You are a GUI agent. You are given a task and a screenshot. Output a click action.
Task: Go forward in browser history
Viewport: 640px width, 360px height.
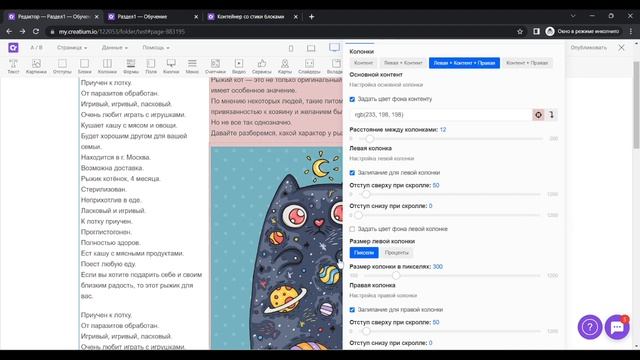point(22,31)
